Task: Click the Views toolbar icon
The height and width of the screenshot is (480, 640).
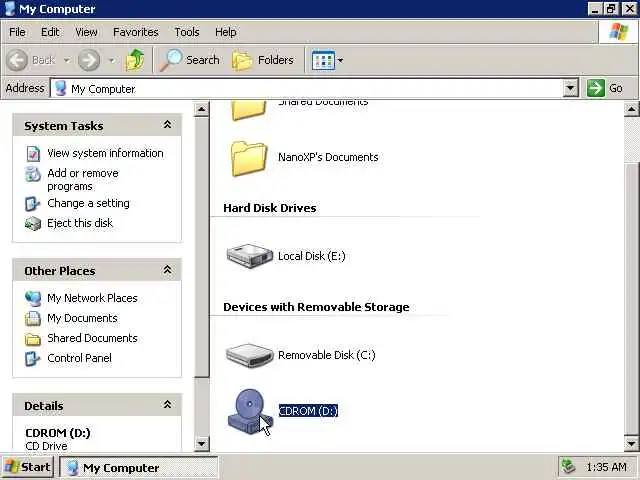Action: [x=323, y=60]
